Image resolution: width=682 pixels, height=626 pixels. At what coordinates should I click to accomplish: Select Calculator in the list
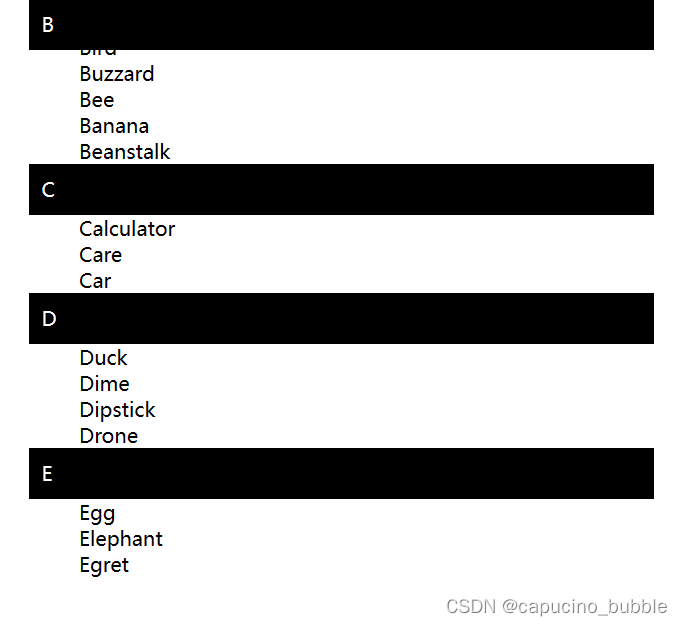pos(127,229)
